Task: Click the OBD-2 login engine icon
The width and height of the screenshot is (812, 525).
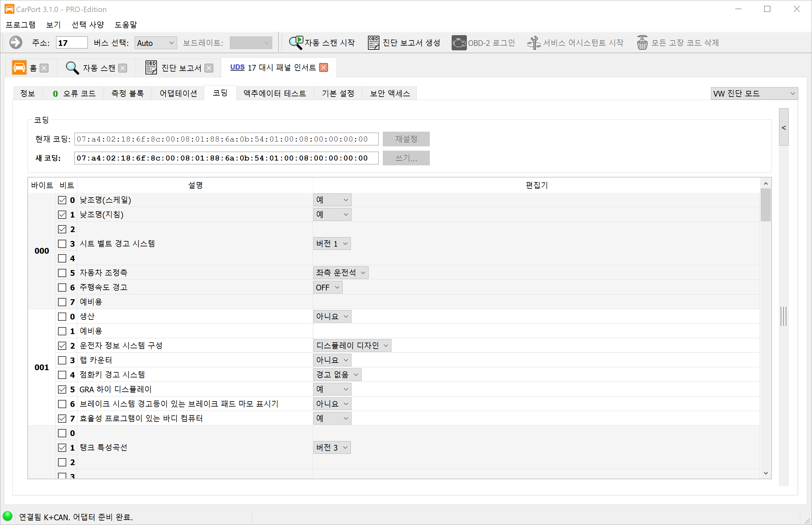Action: tap(459, 43)
